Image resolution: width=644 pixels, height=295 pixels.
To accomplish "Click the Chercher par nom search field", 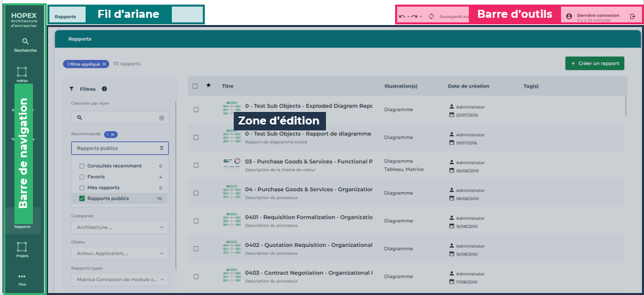I will [120, 117].
